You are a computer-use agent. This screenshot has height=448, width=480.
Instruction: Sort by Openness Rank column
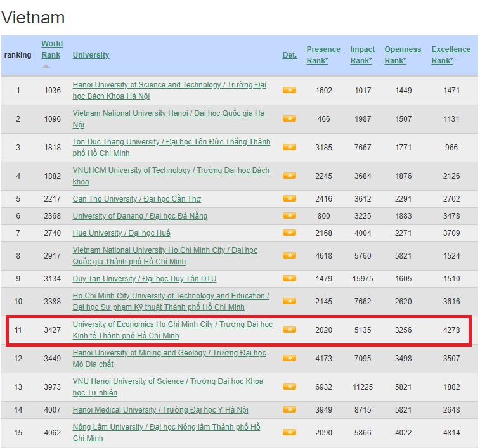pyautogui.click(x=403, y=55)
